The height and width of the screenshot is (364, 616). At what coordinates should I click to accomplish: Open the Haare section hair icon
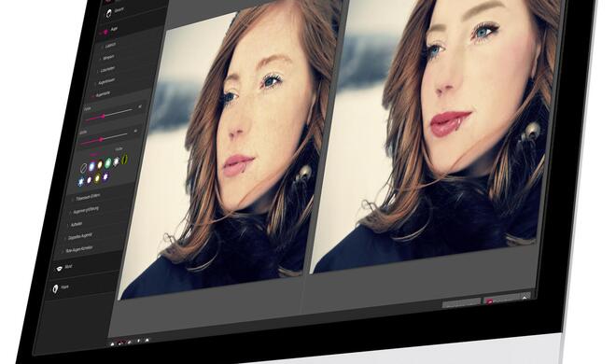tap(55, 288)
